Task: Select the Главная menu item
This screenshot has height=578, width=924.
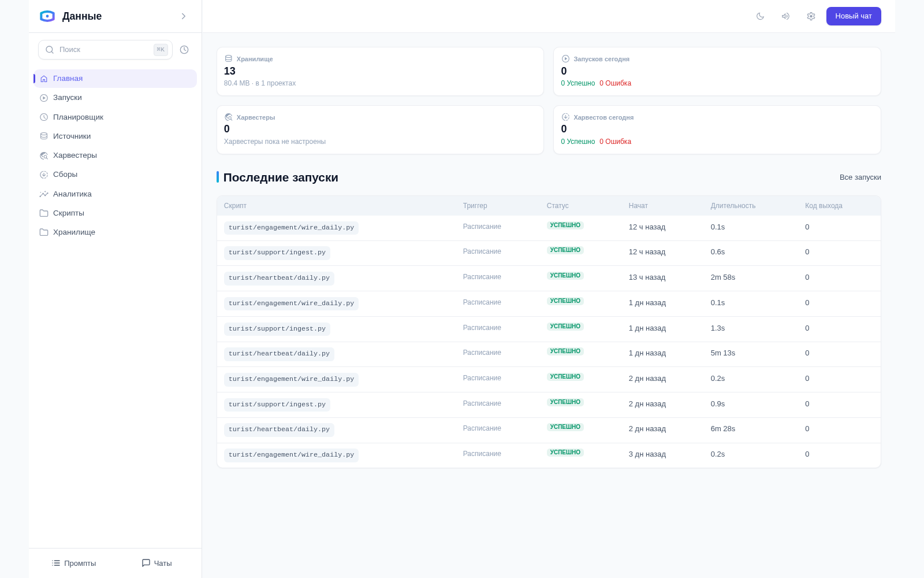Action: [115, 79]
